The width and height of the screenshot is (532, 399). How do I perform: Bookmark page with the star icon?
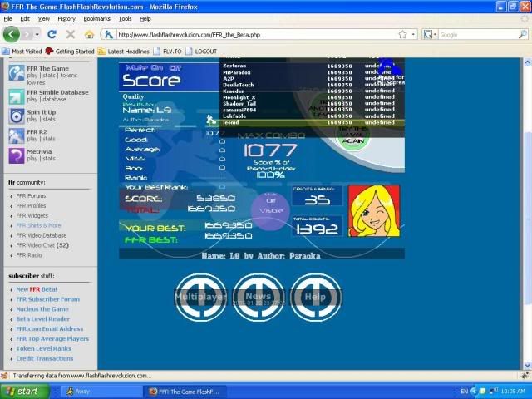(402, 35)
